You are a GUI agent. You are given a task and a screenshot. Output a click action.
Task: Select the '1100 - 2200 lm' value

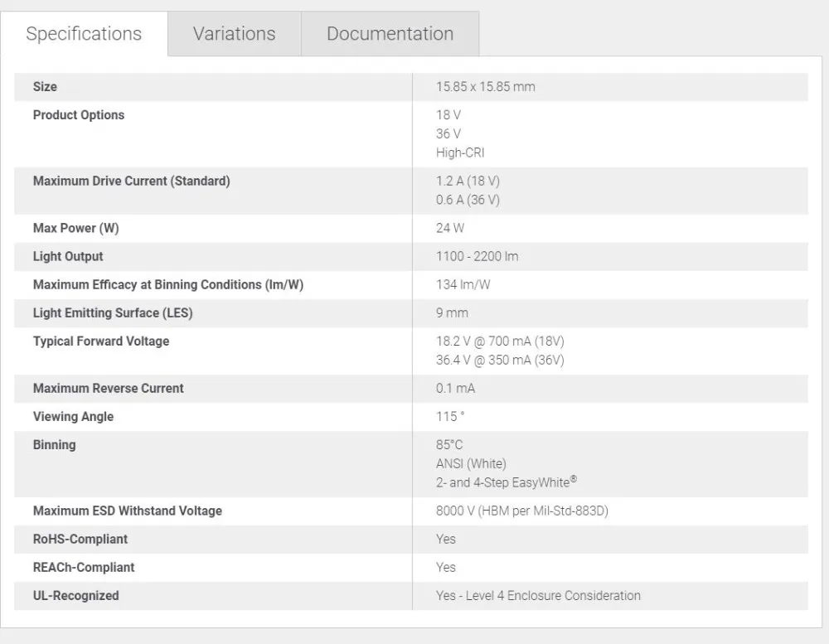coord(477,256)
